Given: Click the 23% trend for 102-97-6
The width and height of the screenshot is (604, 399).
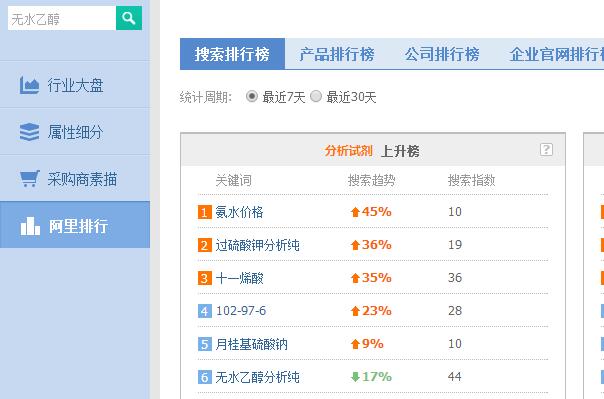Looking at the screenshot, I should (371, 310).
